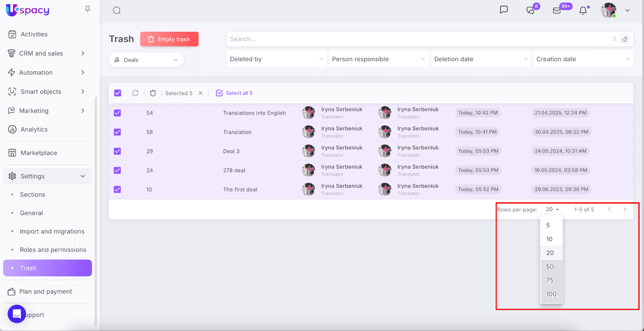Screen dimensions: 644x331
Task: Open Roles and permissions settings section
Action: tap(53, 250)
